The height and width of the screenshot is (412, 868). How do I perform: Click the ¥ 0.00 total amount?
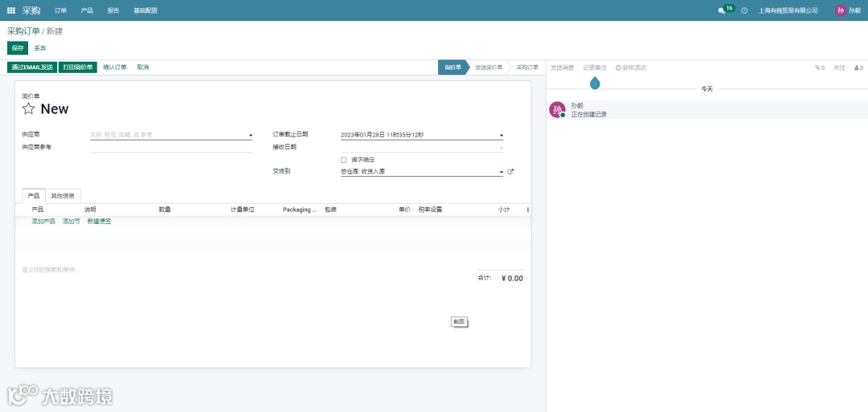tap(512, 278)
